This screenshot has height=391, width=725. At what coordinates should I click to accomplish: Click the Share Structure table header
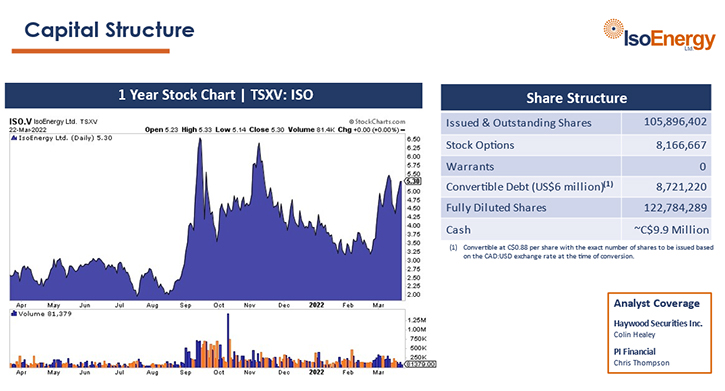[x=576, y=98]
